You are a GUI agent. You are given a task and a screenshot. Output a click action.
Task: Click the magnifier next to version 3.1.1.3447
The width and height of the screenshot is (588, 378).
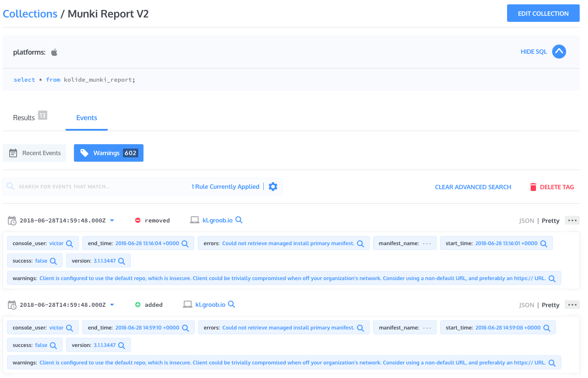click(x=122, y=260)
